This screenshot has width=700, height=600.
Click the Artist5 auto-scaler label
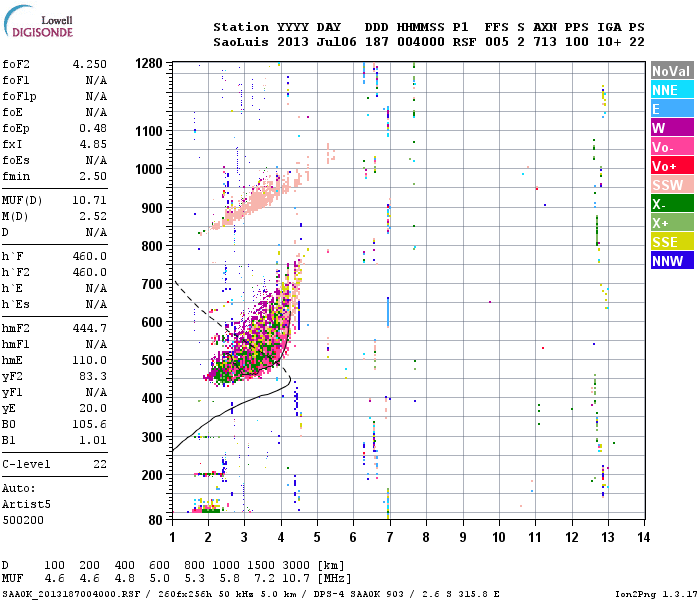click(x=26, y=504)
